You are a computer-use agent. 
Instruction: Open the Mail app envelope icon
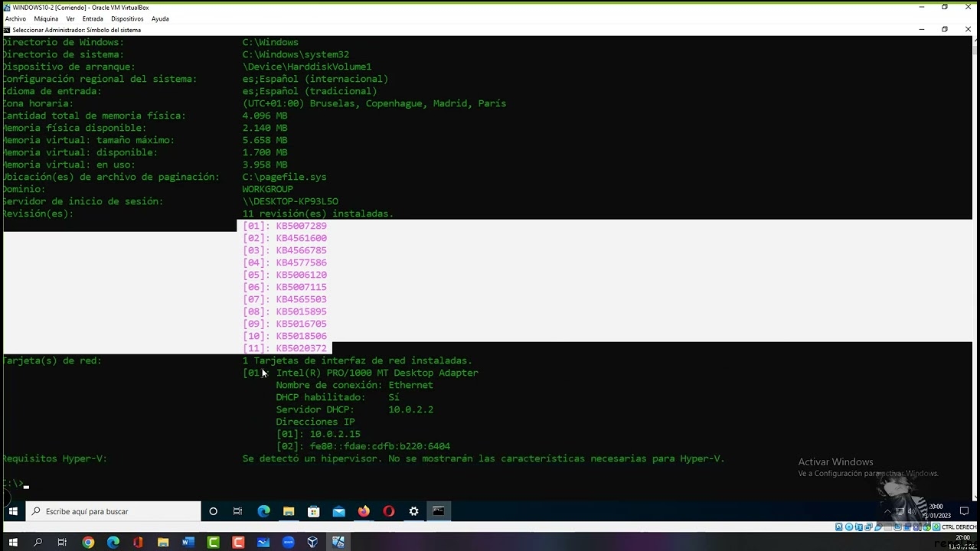click(x=338, y=511)
